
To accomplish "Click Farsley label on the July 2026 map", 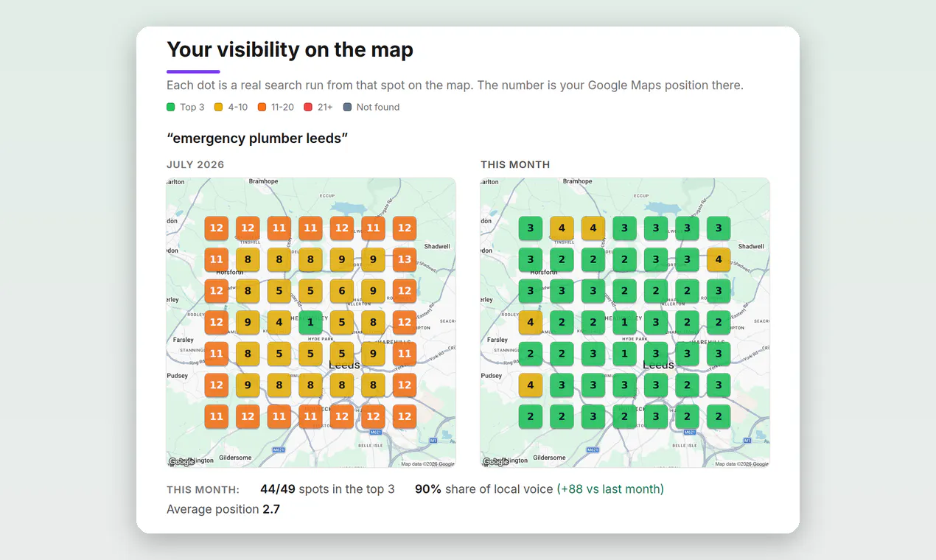I will 184,340.
